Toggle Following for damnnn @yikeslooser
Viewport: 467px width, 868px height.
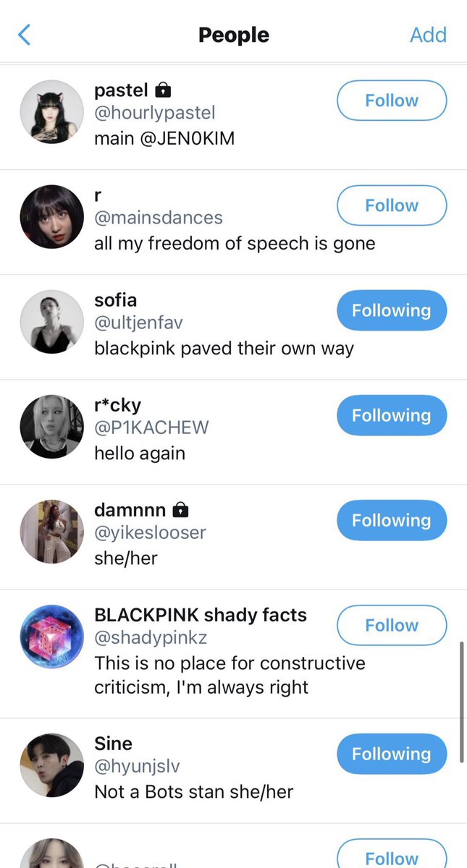pos(392,520)
